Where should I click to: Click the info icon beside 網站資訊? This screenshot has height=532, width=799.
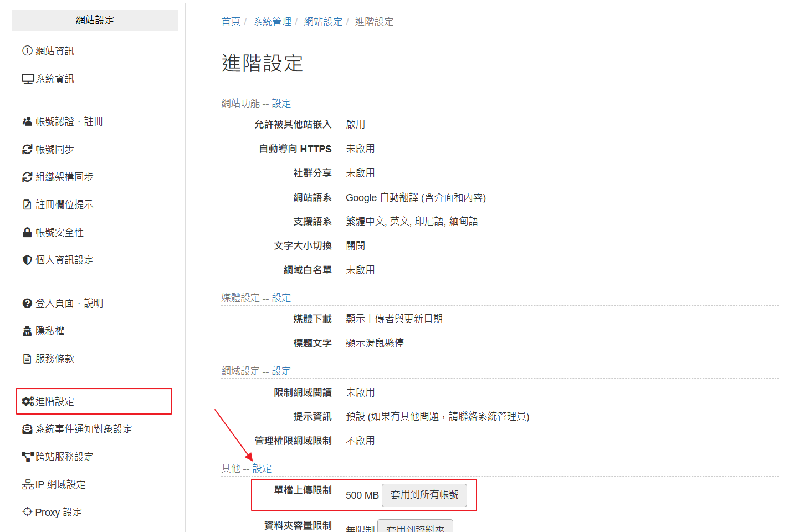pyautogui.click(x=27, y=50)
